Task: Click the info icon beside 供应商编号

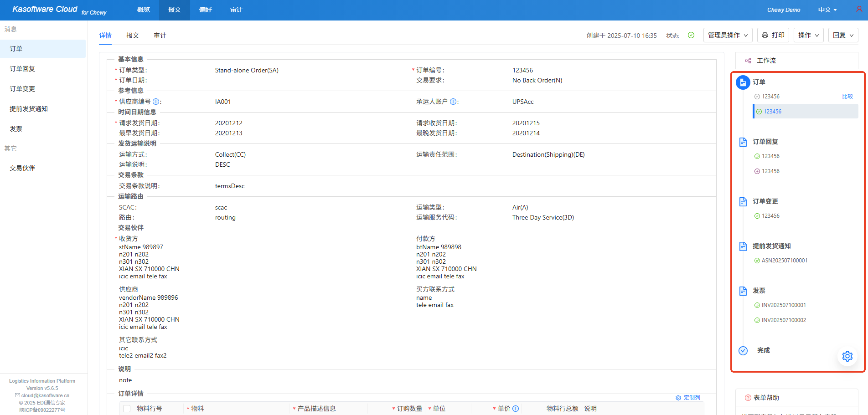Action: pos(156,102)
